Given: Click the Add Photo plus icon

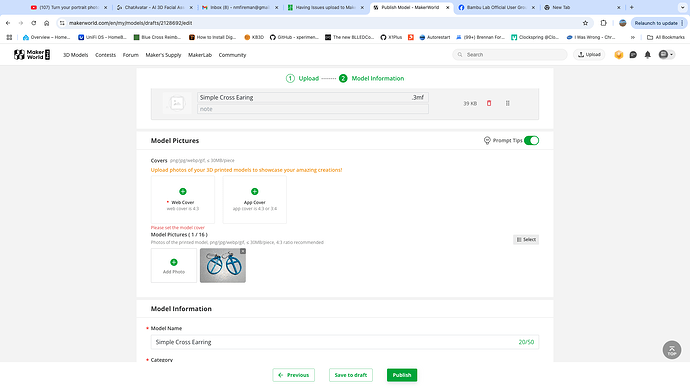Looking at the screenshot, I should pos(174,262).
